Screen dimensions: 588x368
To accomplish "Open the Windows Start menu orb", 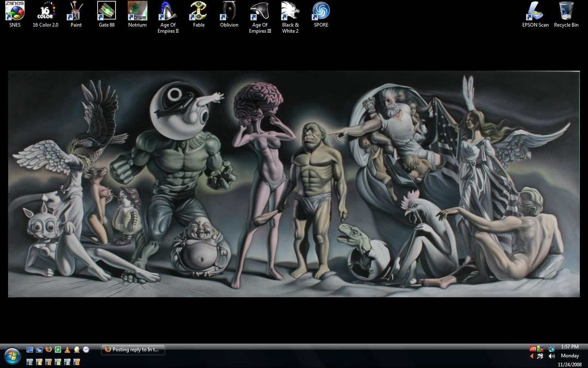I will 12,356.
